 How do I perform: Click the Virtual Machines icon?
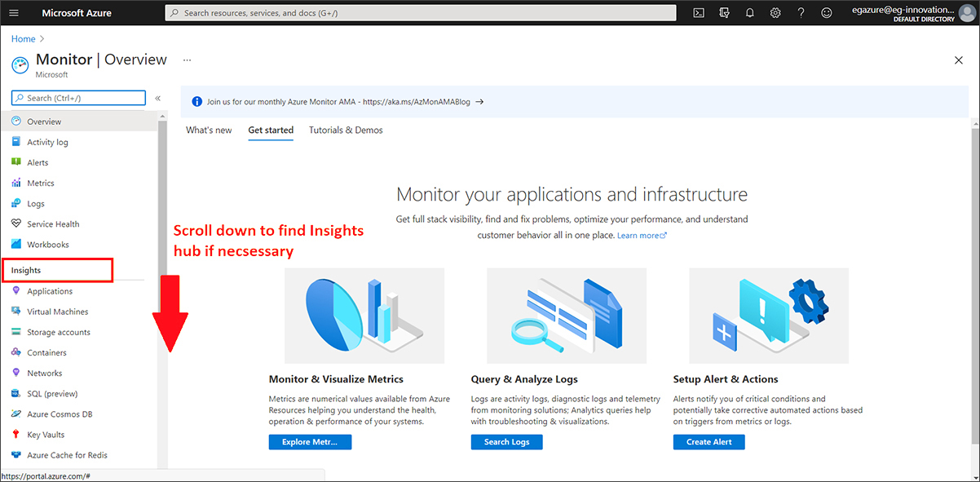click(16, 312)
